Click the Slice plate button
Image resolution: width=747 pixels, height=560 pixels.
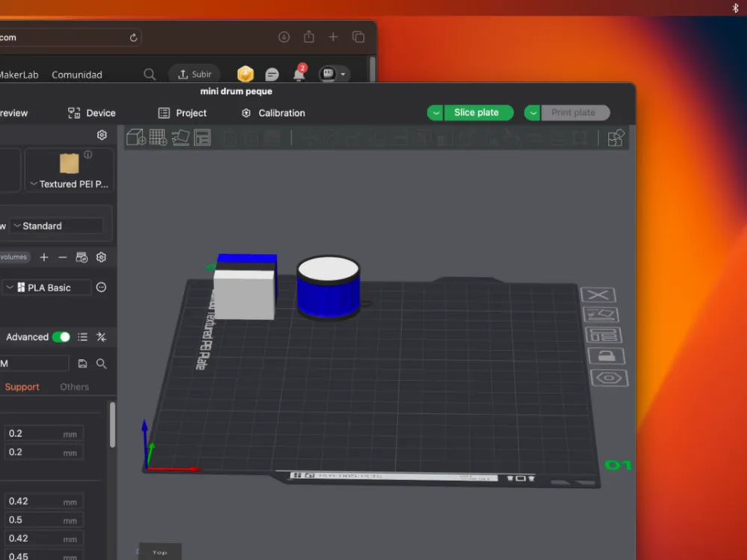coord(478,113)
